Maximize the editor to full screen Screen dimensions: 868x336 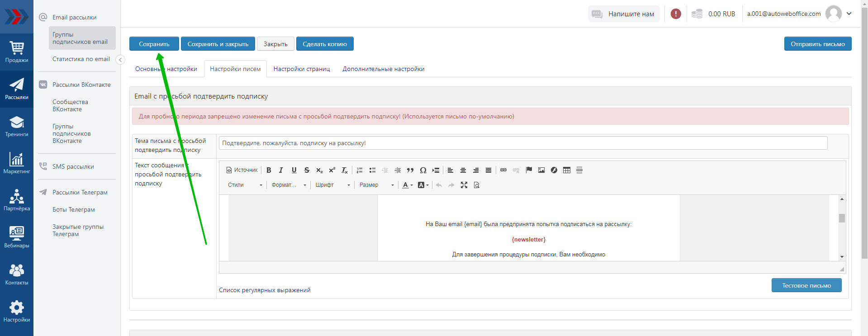[x=464, y=185]
